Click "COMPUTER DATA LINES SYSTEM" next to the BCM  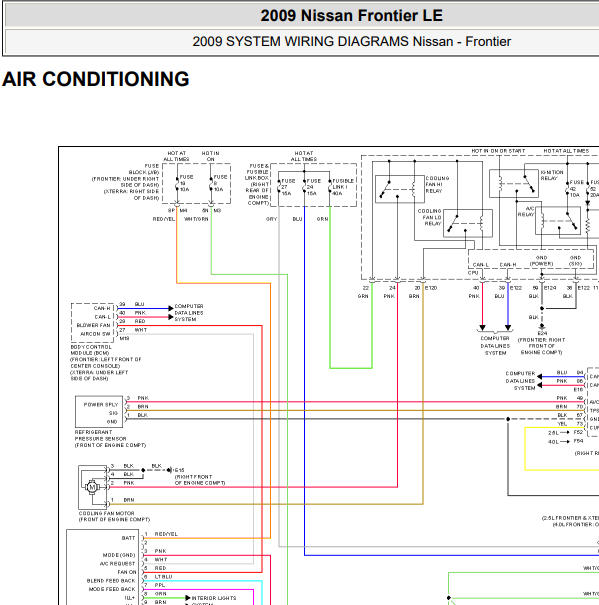pyautogui.click(x=189, y=313)
